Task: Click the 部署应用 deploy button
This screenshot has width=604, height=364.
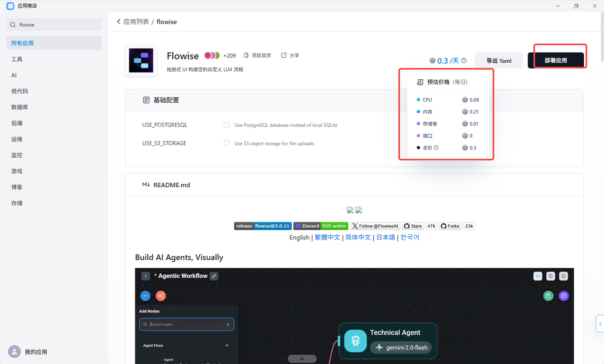Action: click(x=555, y=60)
